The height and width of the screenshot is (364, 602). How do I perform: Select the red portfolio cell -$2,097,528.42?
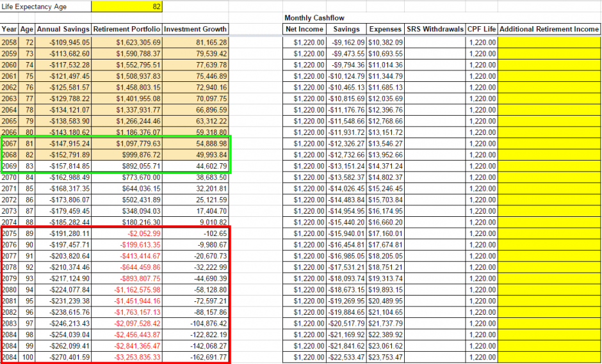pos(127,324)
